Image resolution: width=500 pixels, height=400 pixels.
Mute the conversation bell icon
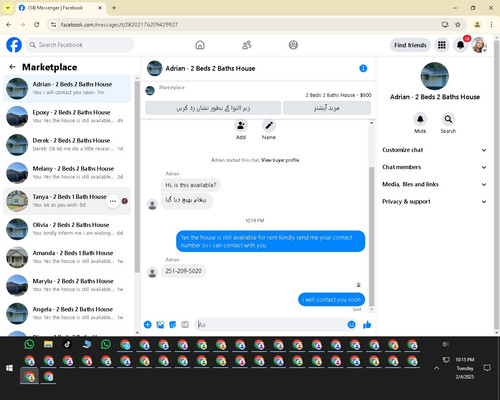click(420, 119)
